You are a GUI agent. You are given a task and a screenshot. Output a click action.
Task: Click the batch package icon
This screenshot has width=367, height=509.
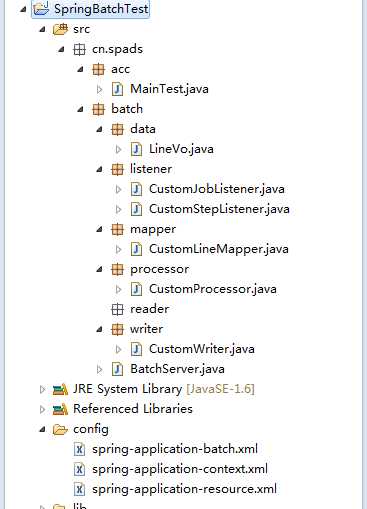point(98,109)
